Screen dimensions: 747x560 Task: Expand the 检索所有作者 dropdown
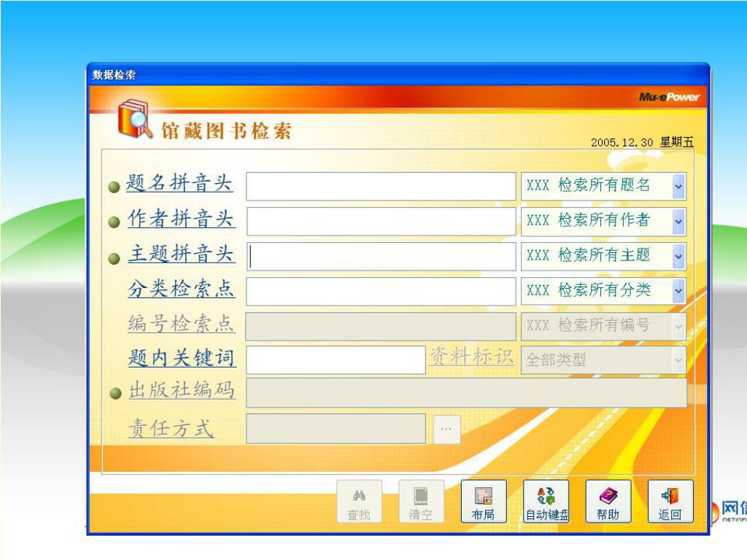[678, 221]
